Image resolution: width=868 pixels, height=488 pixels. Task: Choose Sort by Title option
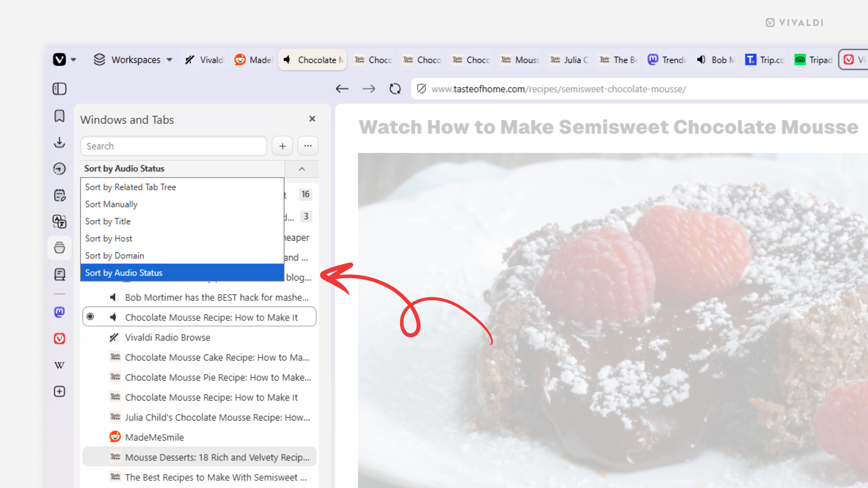pos(182,221)
